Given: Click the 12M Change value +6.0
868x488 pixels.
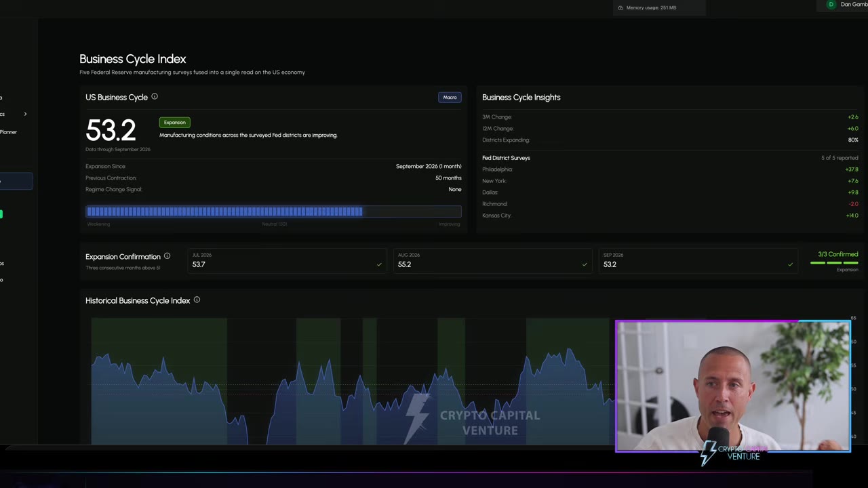Looking at the screenshot, I should (x=853, y=129).
